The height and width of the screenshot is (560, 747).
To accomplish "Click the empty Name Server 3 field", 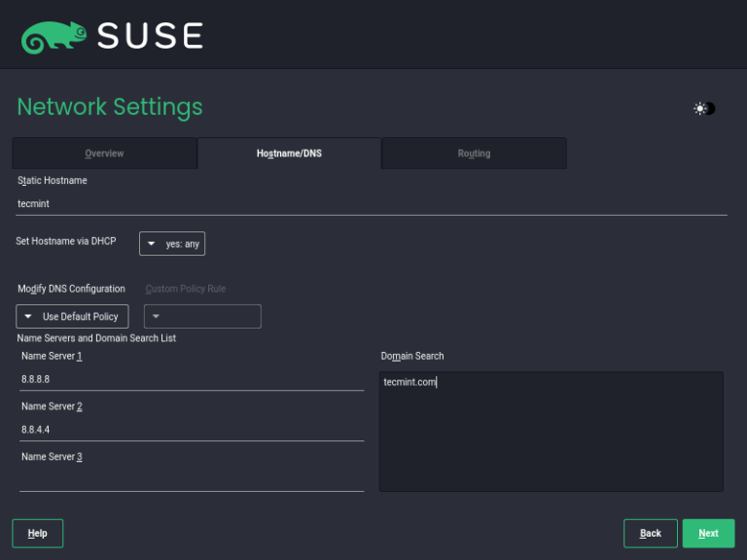I will click(192, 479).
